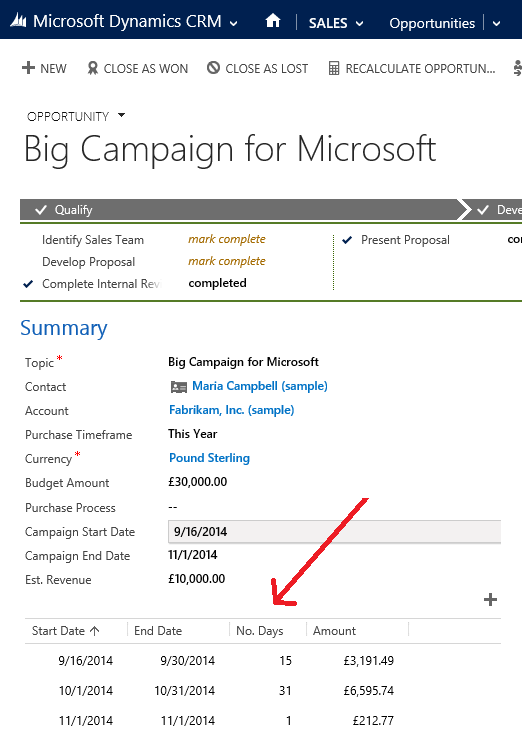Click the Recalculate Opportunity calculator icon
This screenshot has height=754, width=522.
[334, 68]
